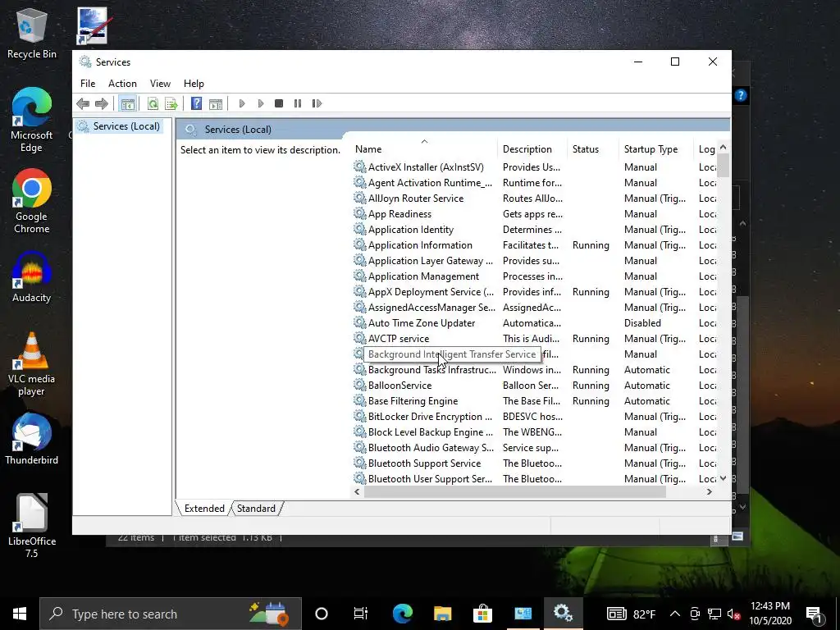840x630 pixels.
Task: Select the App Readiness service
Action: [399, 214]
